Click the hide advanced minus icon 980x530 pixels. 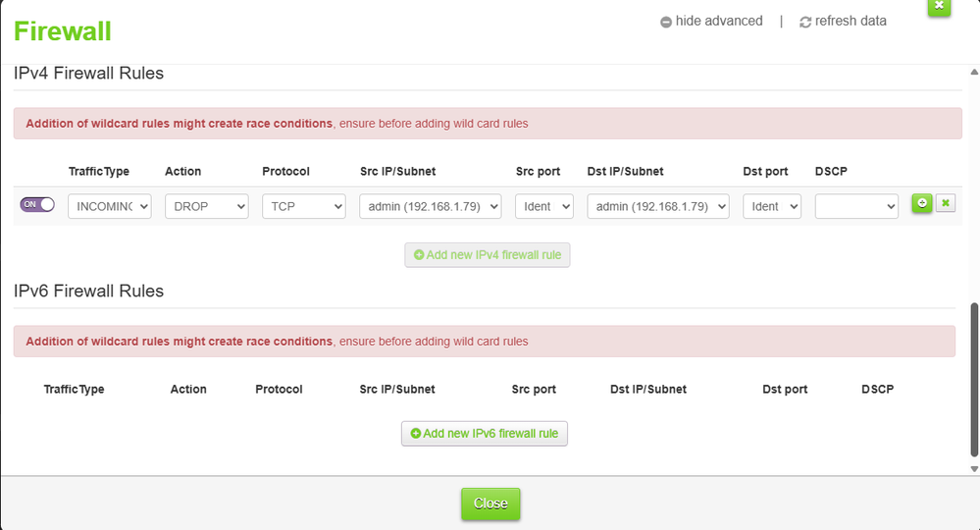666,22
